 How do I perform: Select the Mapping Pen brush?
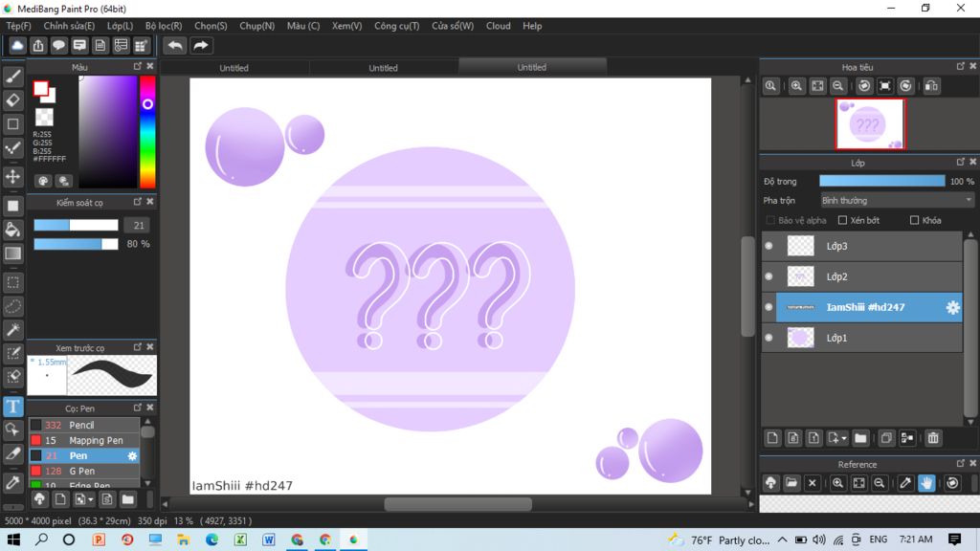tap(84, 440)
